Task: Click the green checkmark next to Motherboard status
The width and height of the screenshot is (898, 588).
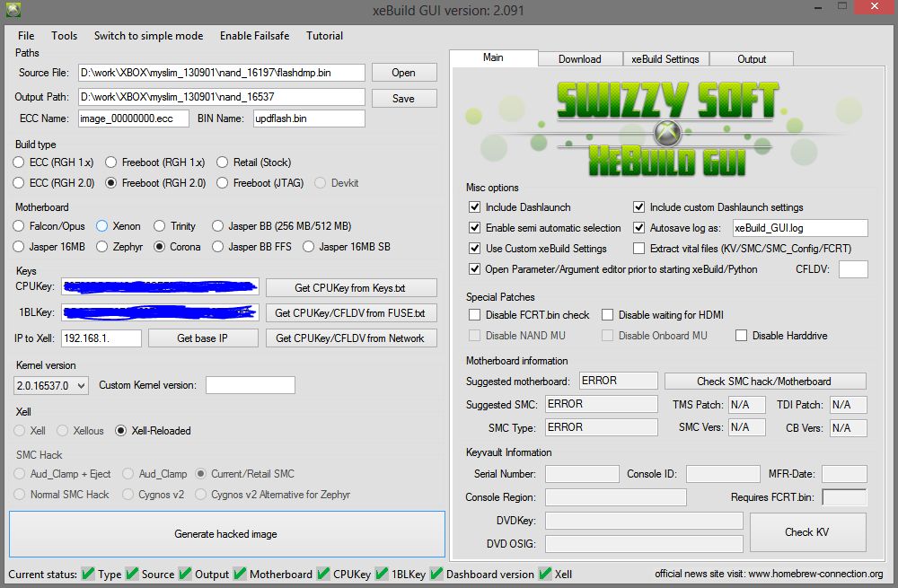Action: [240, 575]
